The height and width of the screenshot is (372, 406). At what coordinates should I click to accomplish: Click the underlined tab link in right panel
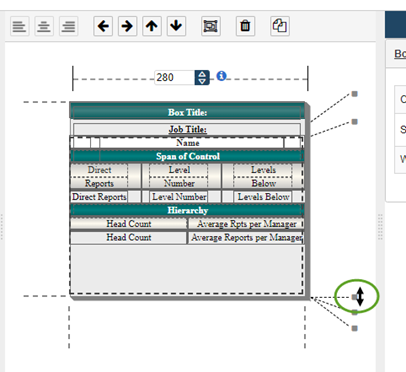pos(400,54)
